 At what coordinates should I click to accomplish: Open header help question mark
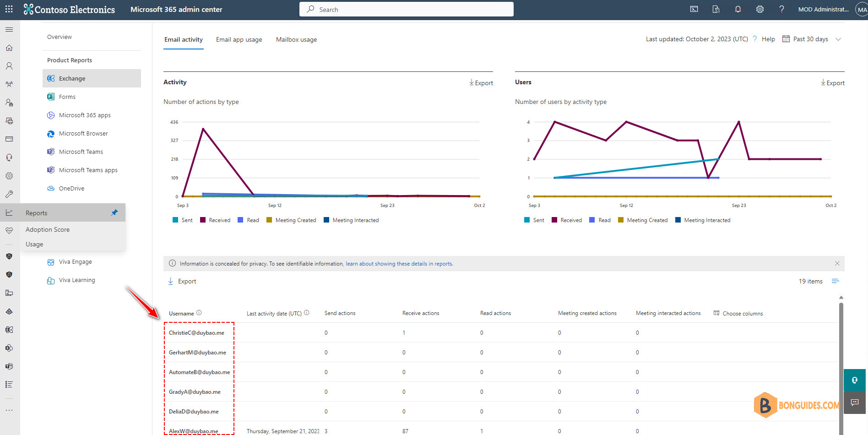782,9
